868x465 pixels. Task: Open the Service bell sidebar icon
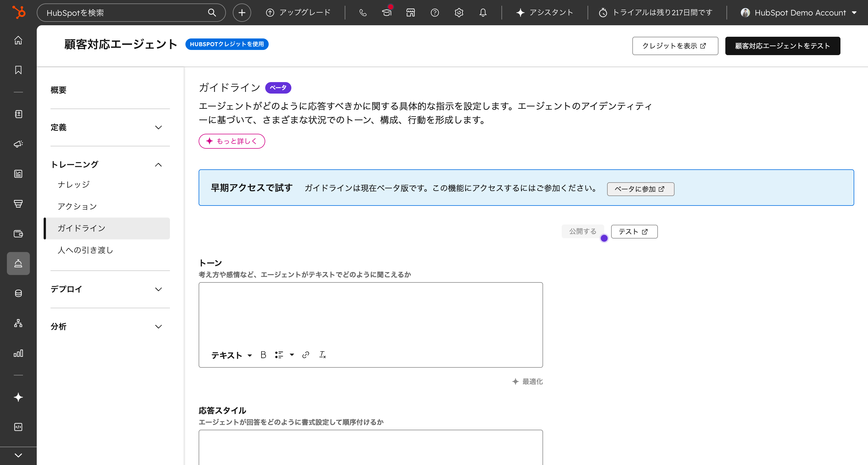pyautogui.click(x=18, y=263)
